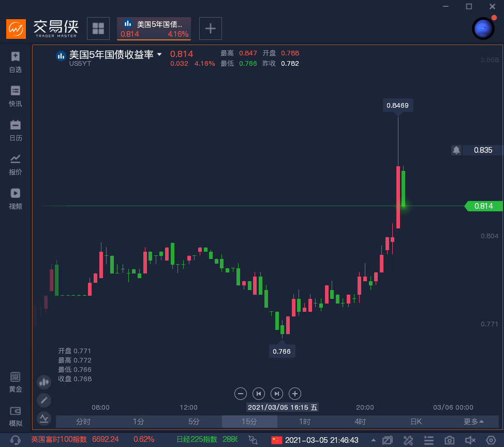
Task: Switch to the 1时 timeframe tab
Action: [x=305, y=422]
